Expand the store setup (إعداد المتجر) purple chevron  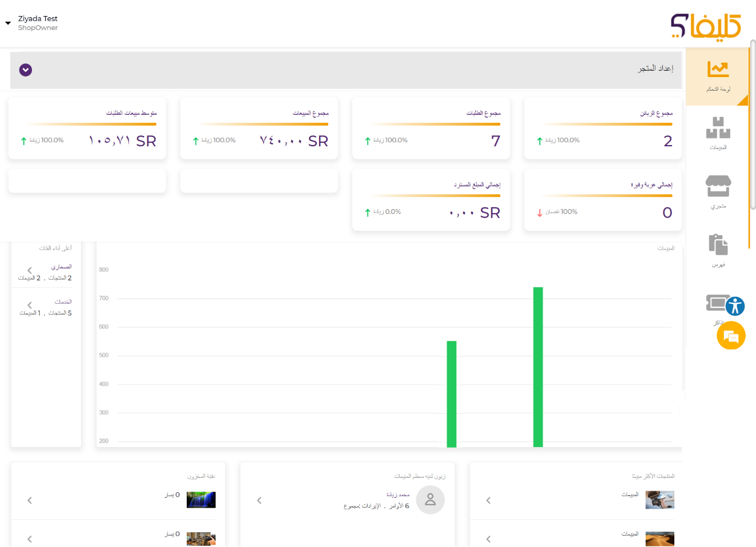(x=26, y=70)
